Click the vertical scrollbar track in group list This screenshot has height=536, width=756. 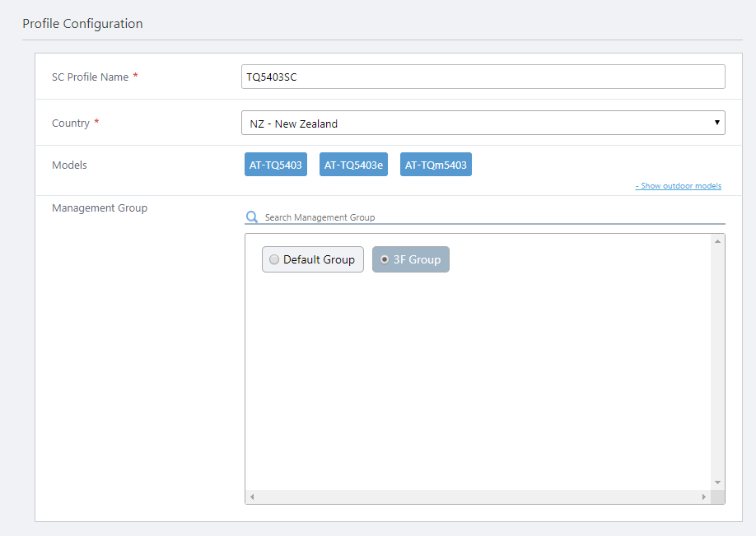[717, 362]
